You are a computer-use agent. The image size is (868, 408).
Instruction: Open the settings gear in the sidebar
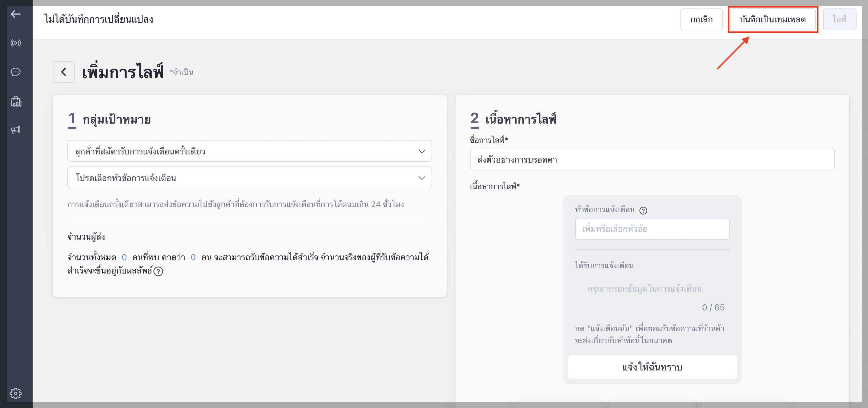tap(15, 393)
